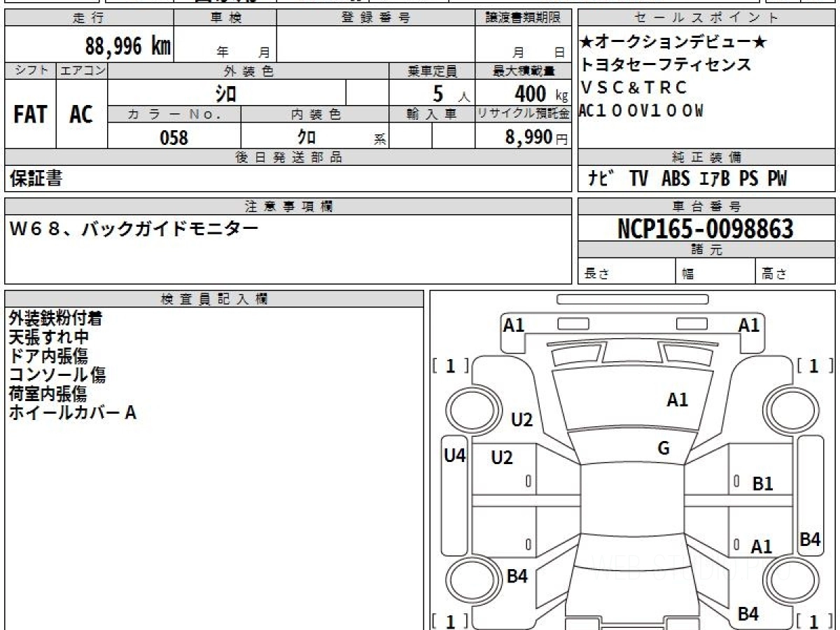Viewport: 840px width, 630px height.
Task: Click the 検査員記入欄 header
Action: coord(214,299)
